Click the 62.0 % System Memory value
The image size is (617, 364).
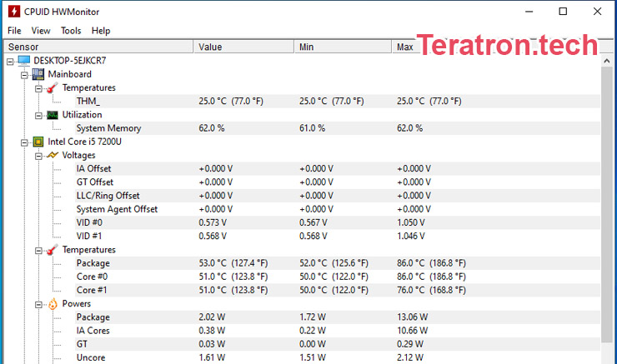tap(212, 128)
